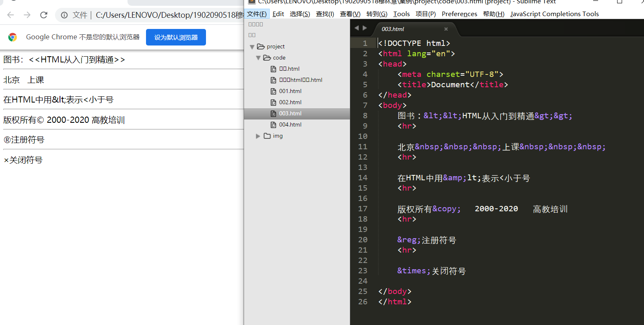644x325 pixels.
Task: Click the &reg; entity in the code
Action: pos(409,240)
